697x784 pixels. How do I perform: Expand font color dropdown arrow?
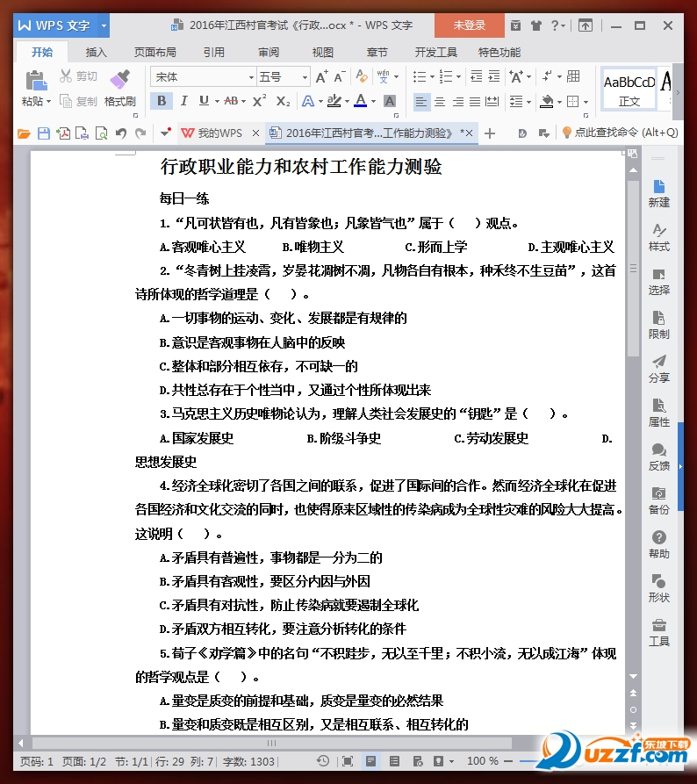(373, 102)
